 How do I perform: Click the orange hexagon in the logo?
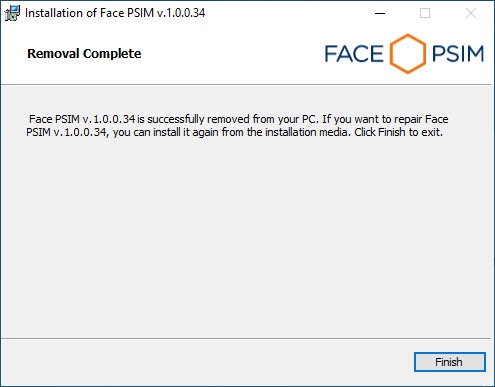click(x=407, y=54)
